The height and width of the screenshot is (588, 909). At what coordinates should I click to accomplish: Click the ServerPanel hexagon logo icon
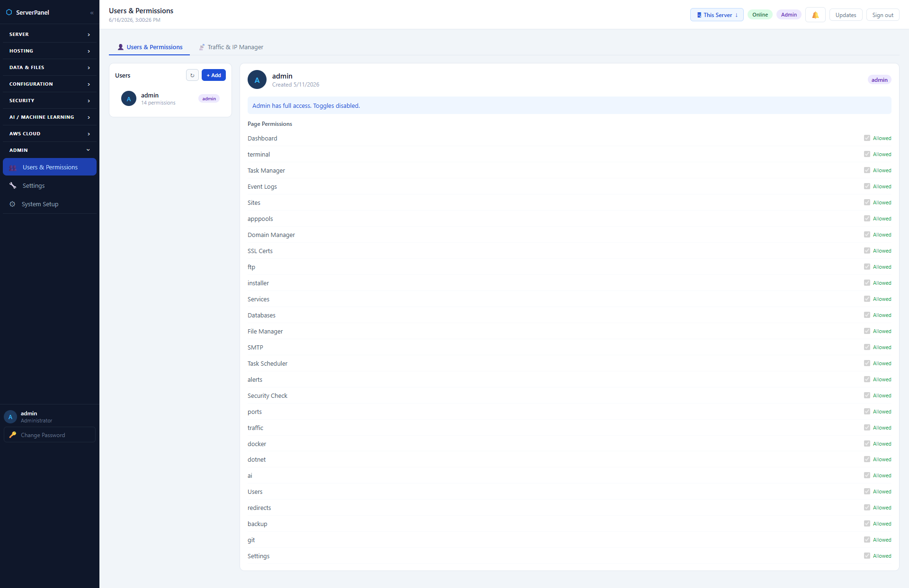point(9,12)
